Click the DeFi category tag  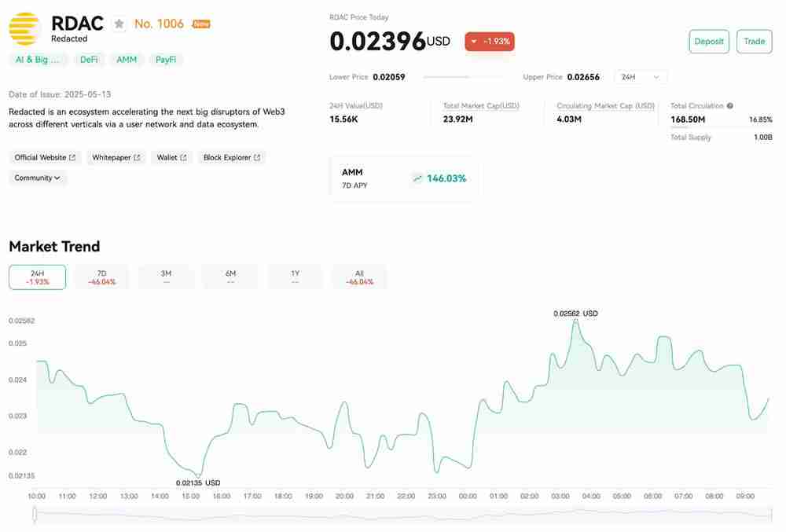pyautogui.click(x=89, y=60)
